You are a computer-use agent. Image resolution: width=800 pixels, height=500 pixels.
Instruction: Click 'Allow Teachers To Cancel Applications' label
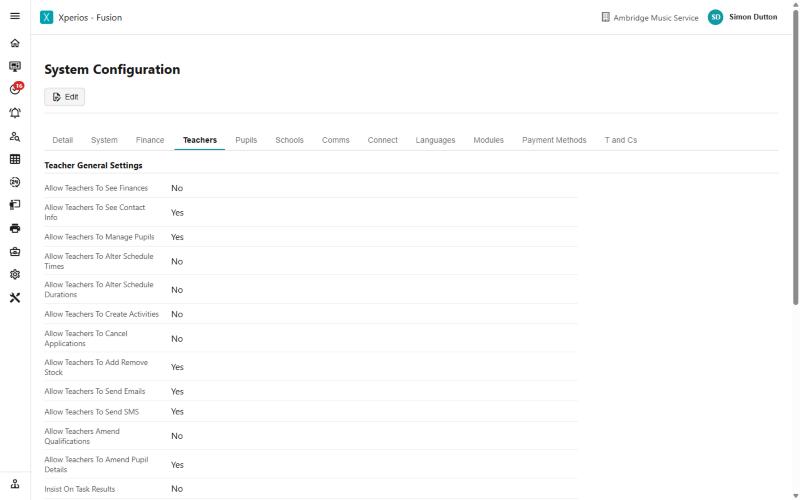(86, 338)
